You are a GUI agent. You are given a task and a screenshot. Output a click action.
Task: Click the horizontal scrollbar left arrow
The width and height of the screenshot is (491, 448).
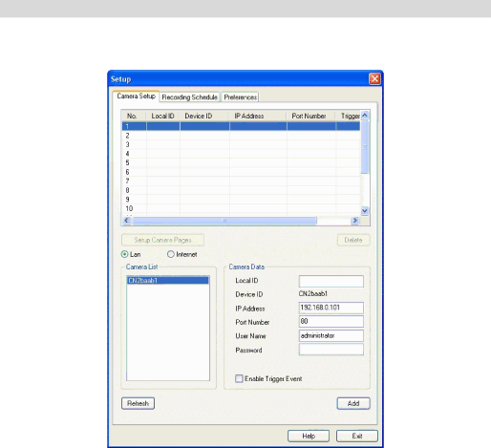point(127,221)
